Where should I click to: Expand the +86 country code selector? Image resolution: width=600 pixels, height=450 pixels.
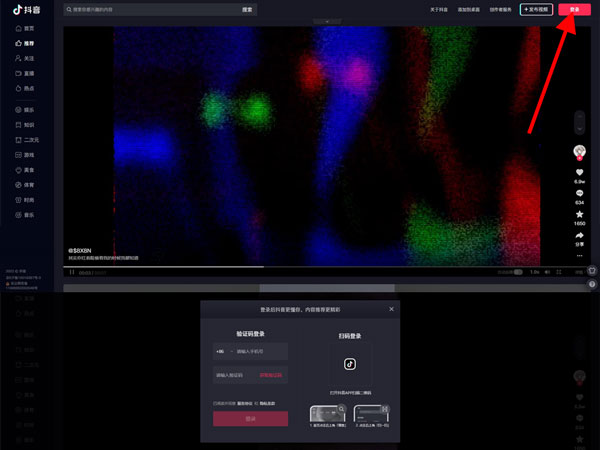click(222, 352)
